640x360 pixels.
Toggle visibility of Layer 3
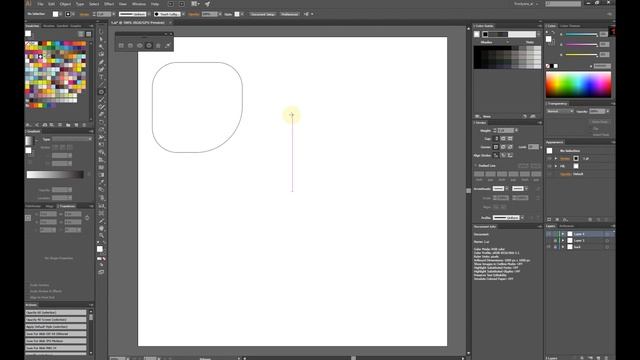click(549, 241)
